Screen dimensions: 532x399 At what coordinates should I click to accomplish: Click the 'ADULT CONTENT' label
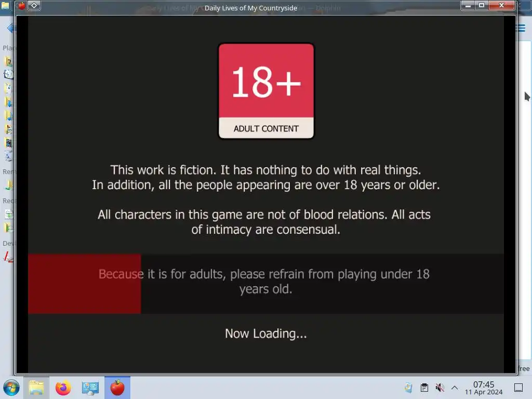(x=266, y=129)
